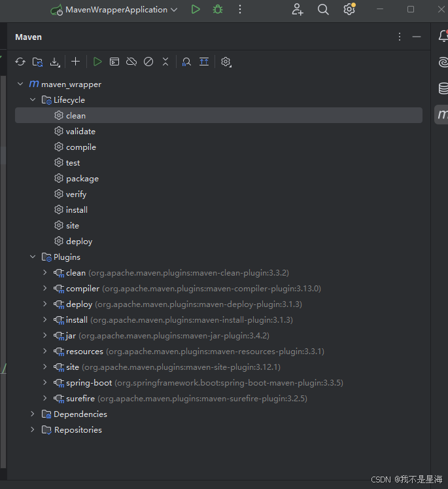Select maven-jar-plugin:3.4.2 entry
This screenshot has height=489, width=448.
[174, 336]
